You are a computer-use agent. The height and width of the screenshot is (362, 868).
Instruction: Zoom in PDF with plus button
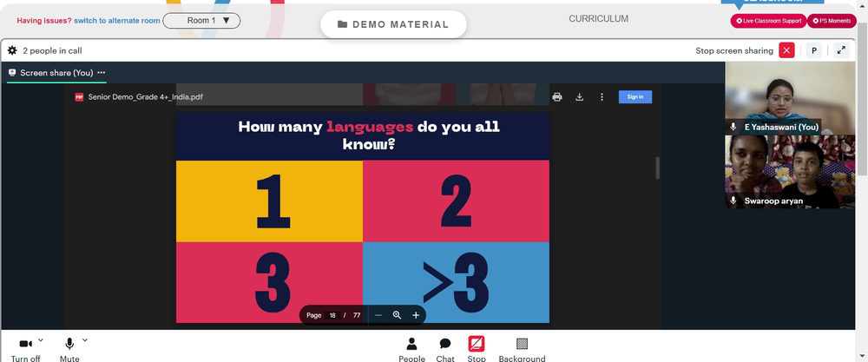416,315
